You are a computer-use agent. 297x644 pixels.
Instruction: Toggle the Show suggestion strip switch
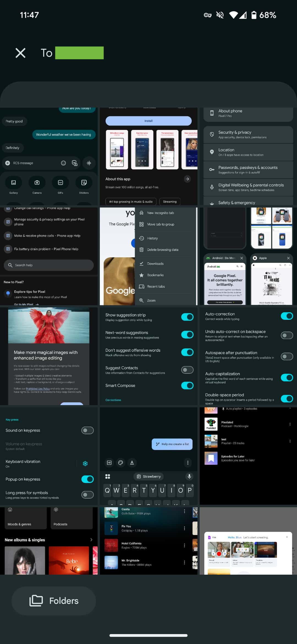point(187,317)
